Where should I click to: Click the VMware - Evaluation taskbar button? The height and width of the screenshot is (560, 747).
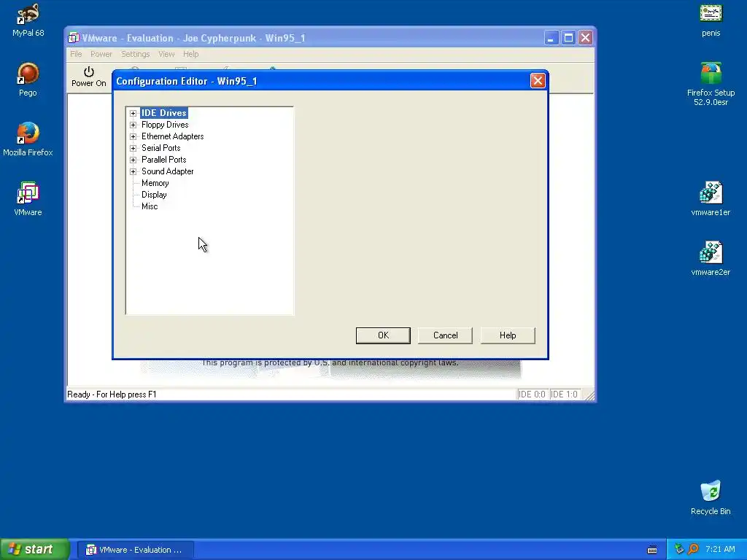point(136,550)
